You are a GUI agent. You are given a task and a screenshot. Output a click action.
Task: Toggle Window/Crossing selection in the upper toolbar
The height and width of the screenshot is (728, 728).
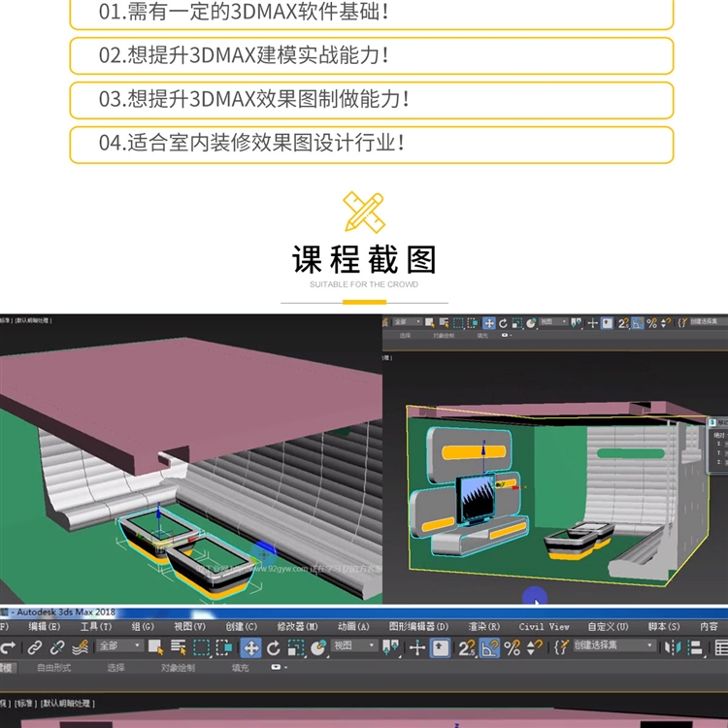(x=472, y=322)
